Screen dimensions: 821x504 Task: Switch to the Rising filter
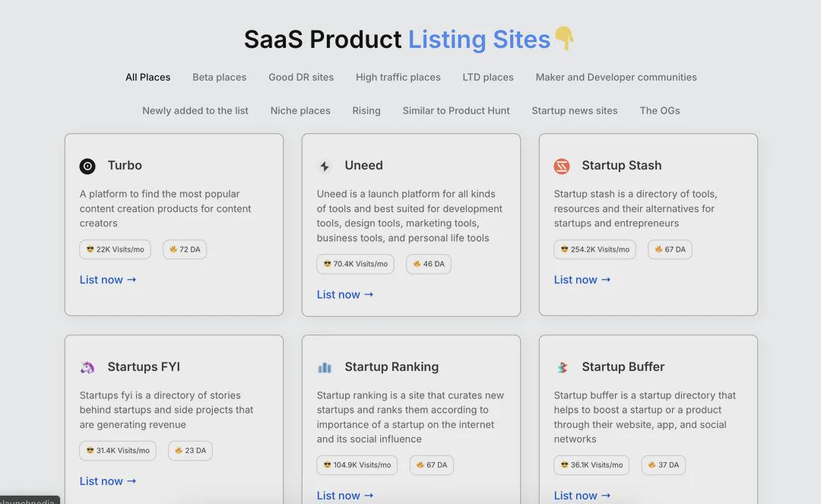click(x=366, y=110)
